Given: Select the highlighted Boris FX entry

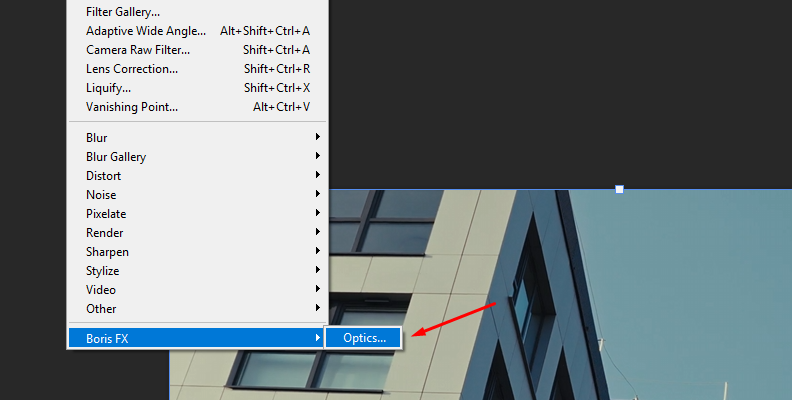Looking at the screenshot, I should 197,338.
